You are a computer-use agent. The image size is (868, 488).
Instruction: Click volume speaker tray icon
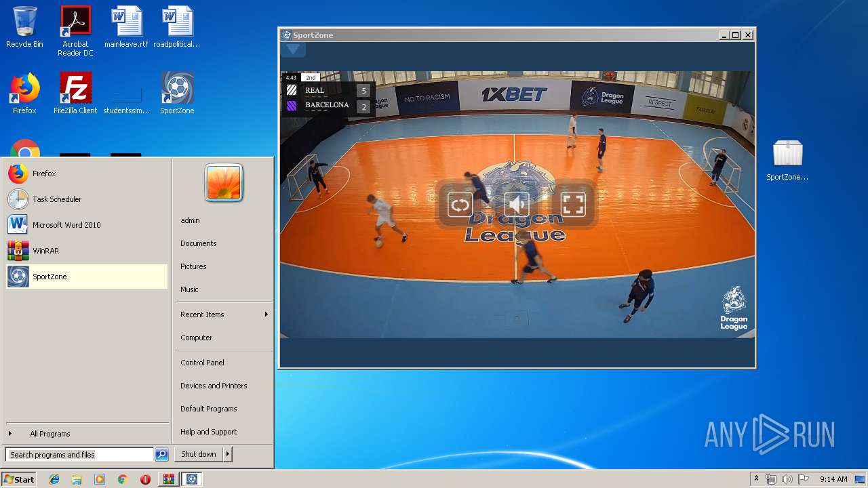(787, 479)
